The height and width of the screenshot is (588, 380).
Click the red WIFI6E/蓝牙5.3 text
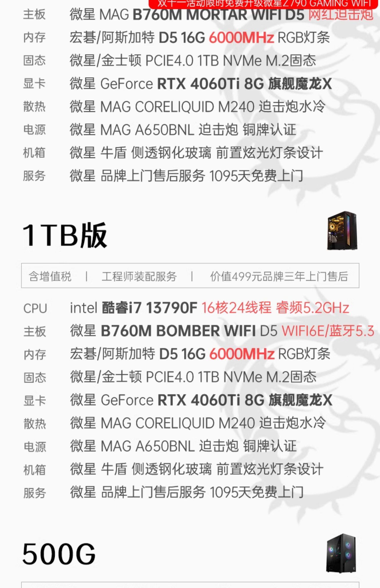[x=328, y=331]
